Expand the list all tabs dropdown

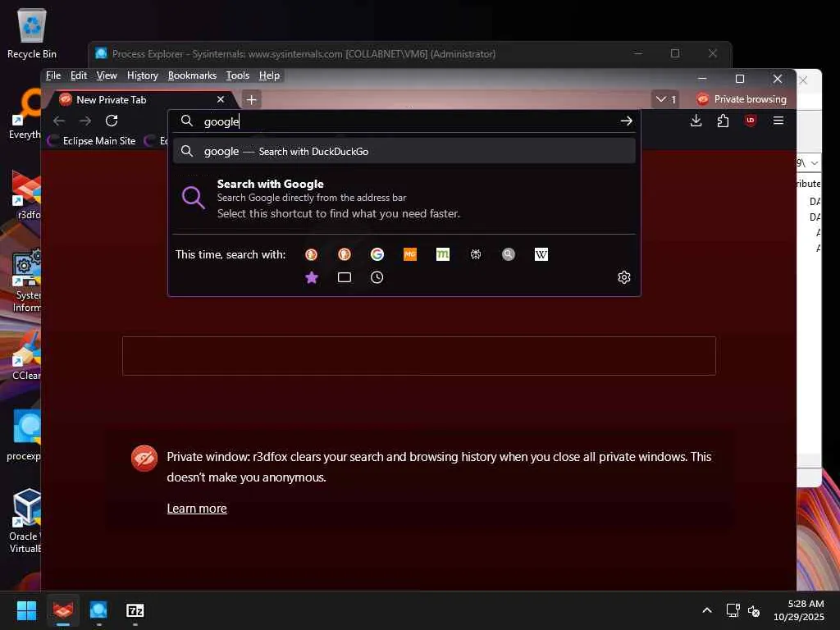click(x=665, y=99)
